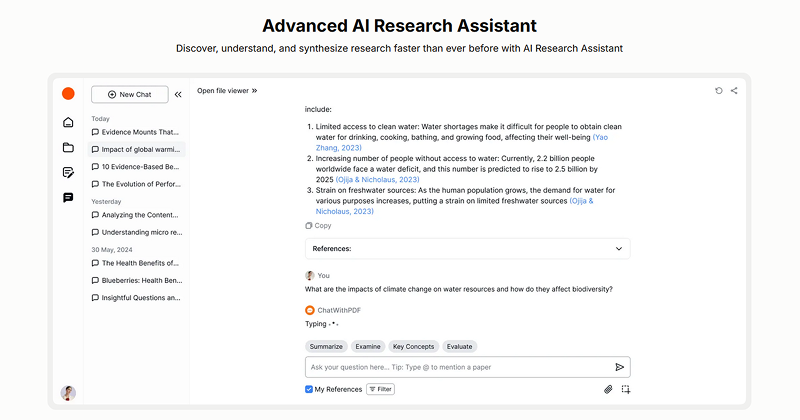The width and height of the screenshot is (800, 420).
Task: Open chat '10 Evidence-Based Be...'
Action: click(x=136, y=167)
